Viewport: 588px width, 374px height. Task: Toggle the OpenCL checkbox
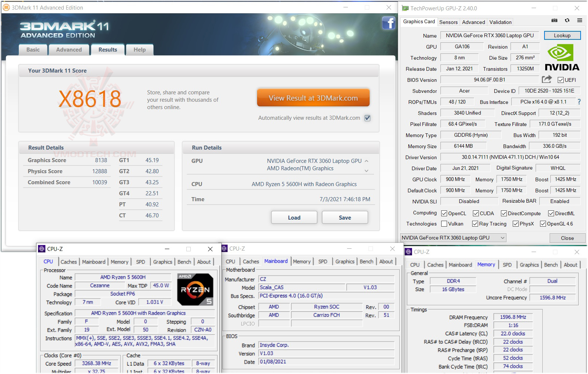tap(444, 213)
